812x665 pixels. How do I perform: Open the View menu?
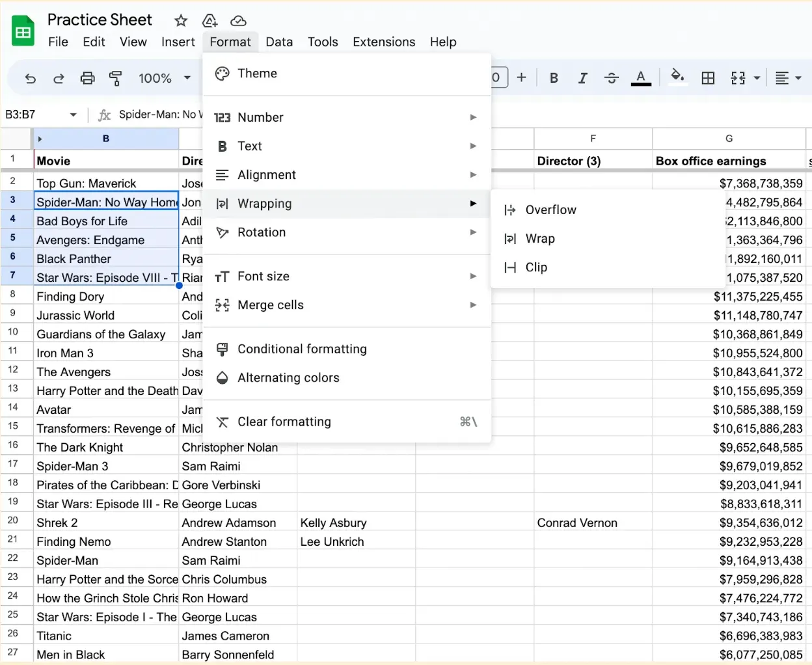[x=133, y=42]
